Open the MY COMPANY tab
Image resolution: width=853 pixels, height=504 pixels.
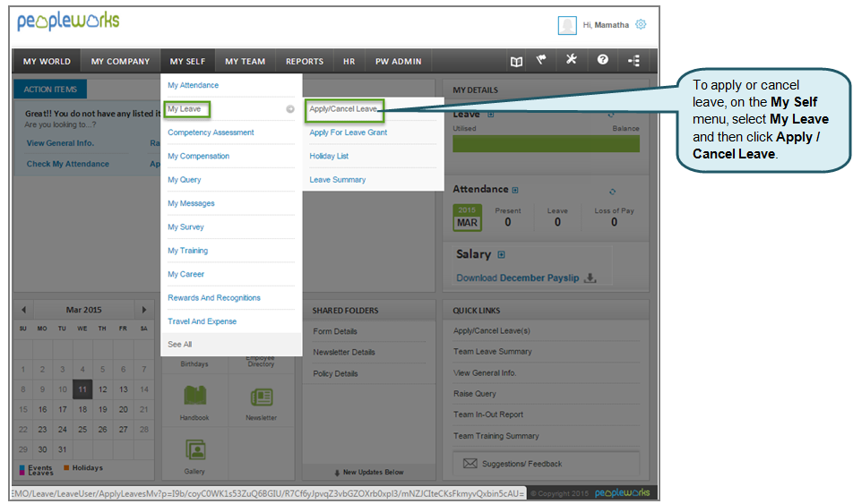[x=120, y=62]
